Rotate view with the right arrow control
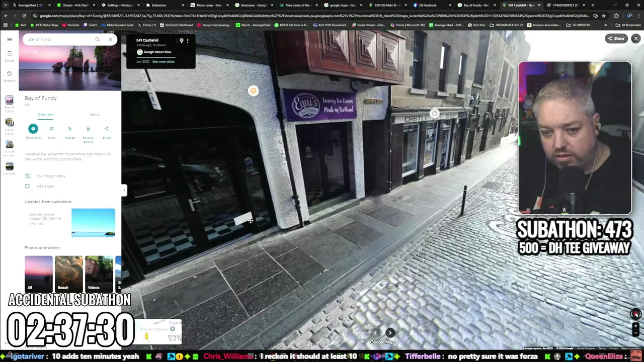 [390, 332]
